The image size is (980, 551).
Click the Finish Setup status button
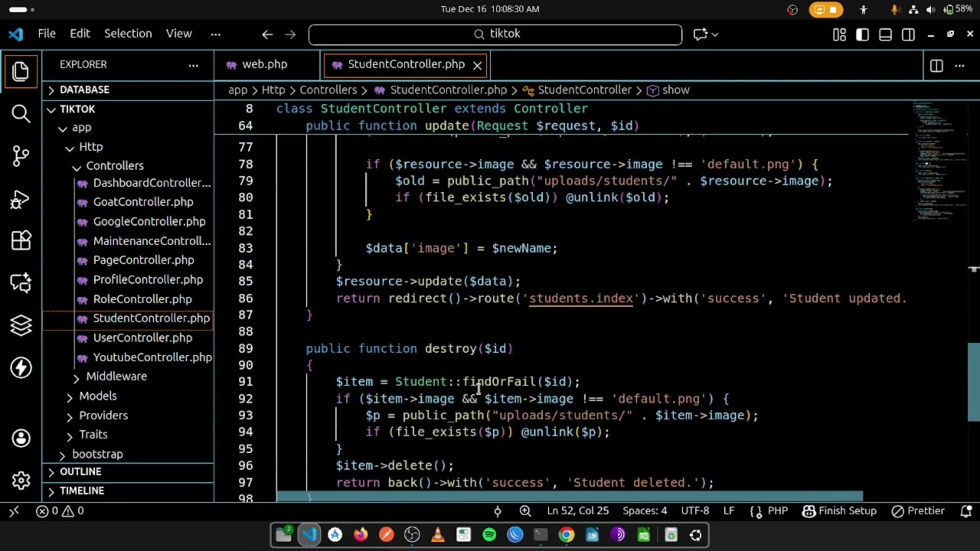[839, 511]
